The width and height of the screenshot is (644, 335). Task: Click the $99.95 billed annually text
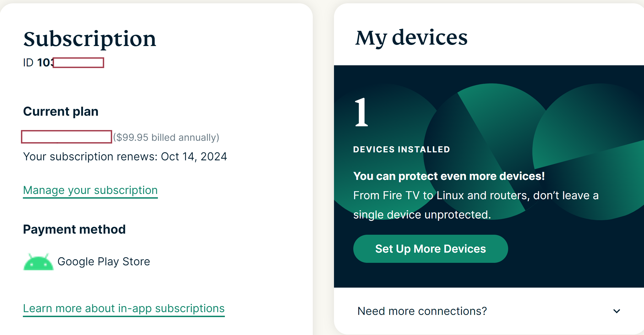166,137
